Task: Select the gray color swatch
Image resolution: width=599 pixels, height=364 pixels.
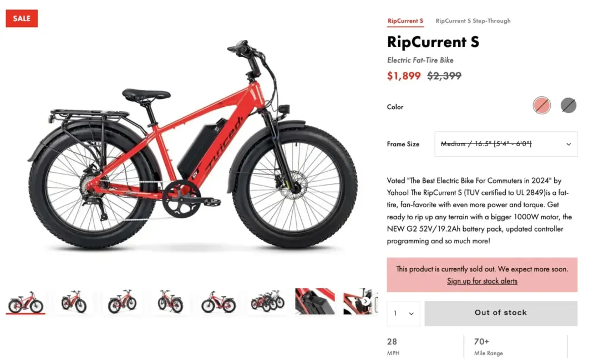Action: [568, 105]
